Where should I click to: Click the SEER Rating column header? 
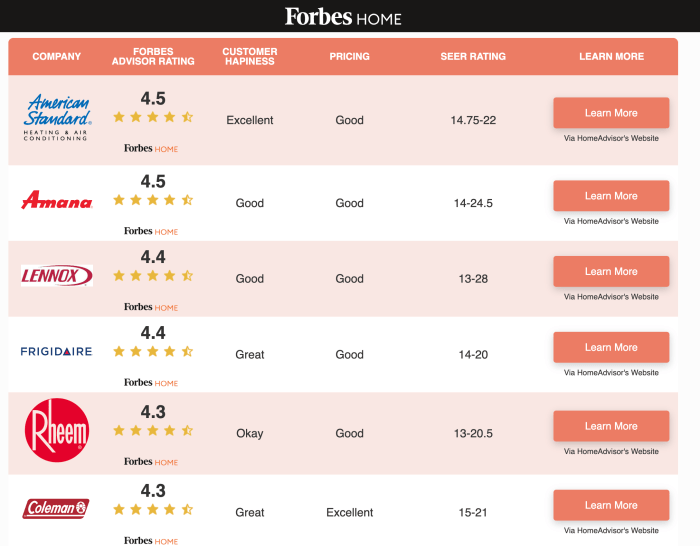click(x=473, y=56)
